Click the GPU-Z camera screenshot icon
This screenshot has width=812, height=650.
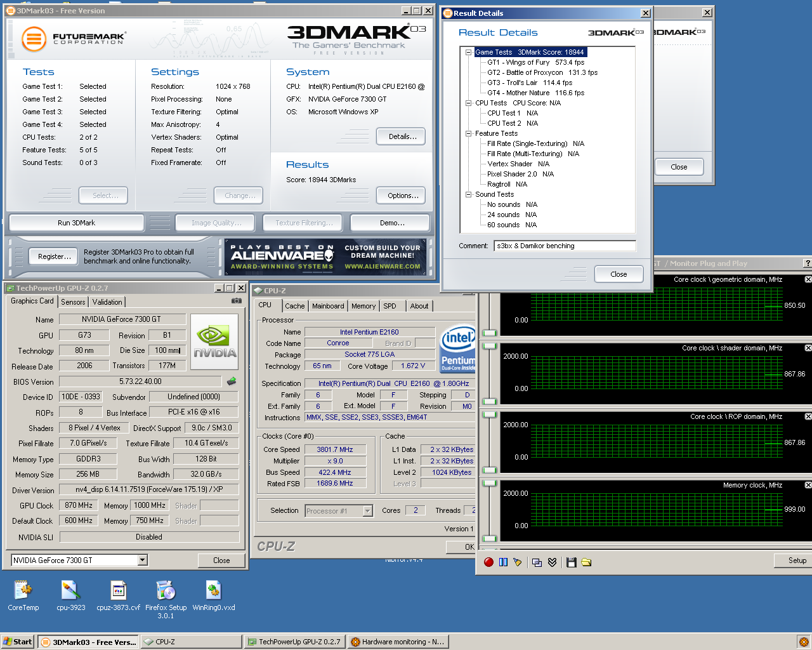[236, 301]
